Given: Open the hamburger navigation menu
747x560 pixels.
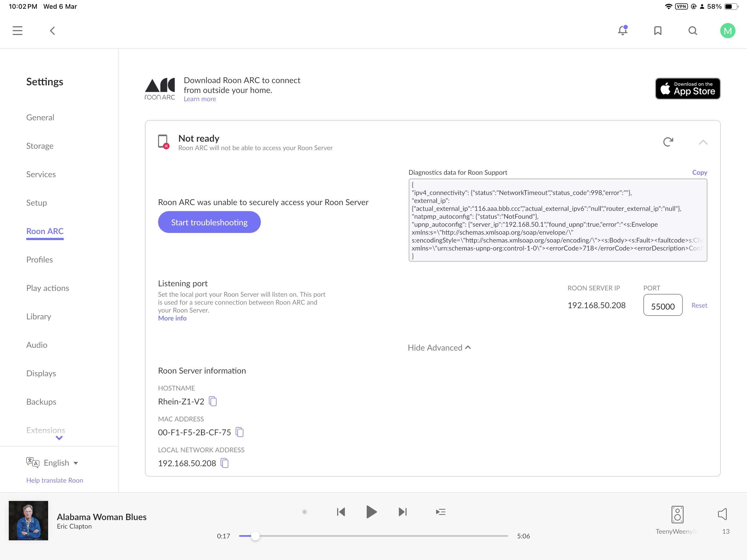Looking at the screenshot, I should [17, 31].
